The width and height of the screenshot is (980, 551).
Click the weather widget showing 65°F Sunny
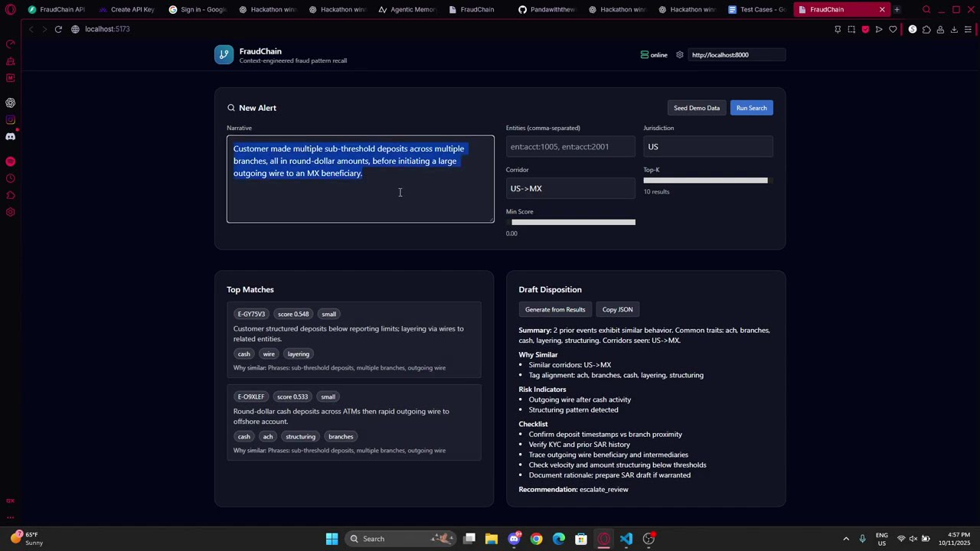pyautogui.click(x=27, y=539)
